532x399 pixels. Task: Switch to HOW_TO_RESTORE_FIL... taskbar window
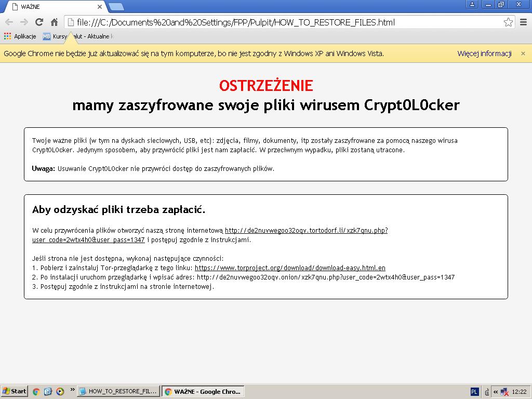click(x=118, y=391)
